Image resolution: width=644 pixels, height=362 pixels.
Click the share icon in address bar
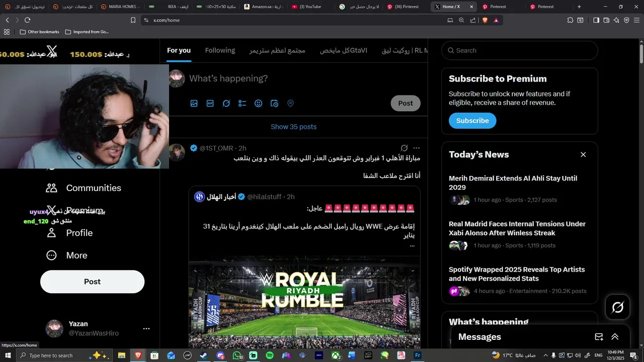[x=473, y=20]
